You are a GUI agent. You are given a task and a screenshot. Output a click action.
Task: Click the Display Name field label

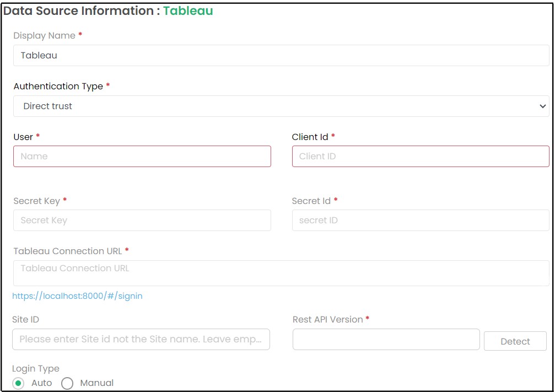[44, 36]
